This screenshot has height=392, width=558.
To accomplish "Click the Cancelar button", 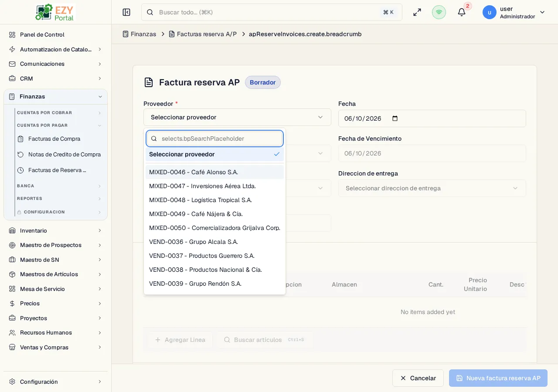I will pos(418,378).
